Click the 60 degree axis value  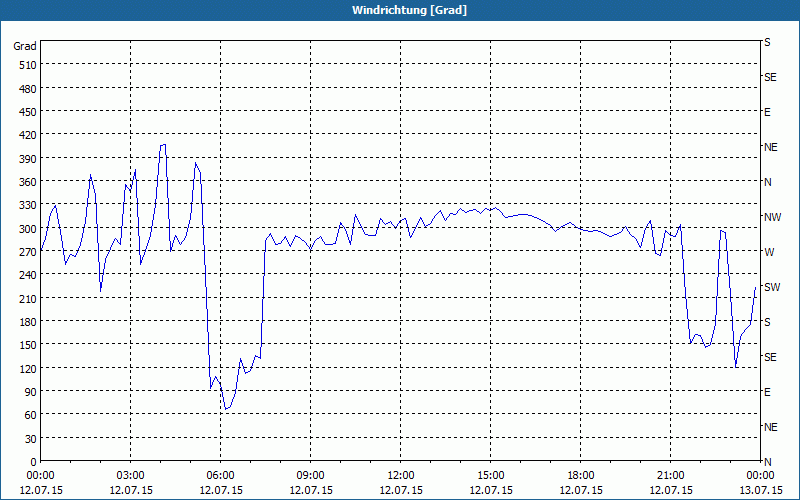pos(31,415)
